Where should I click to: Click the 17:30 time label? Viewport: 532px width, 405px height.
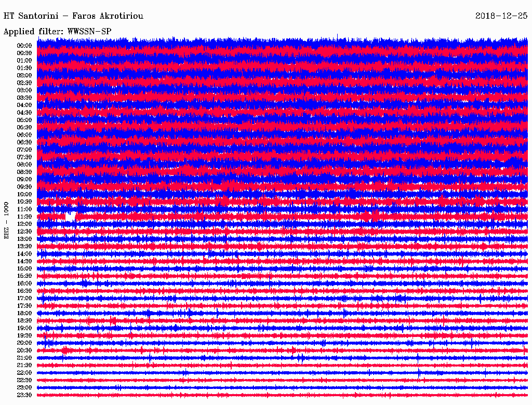(x=24, y=306)
